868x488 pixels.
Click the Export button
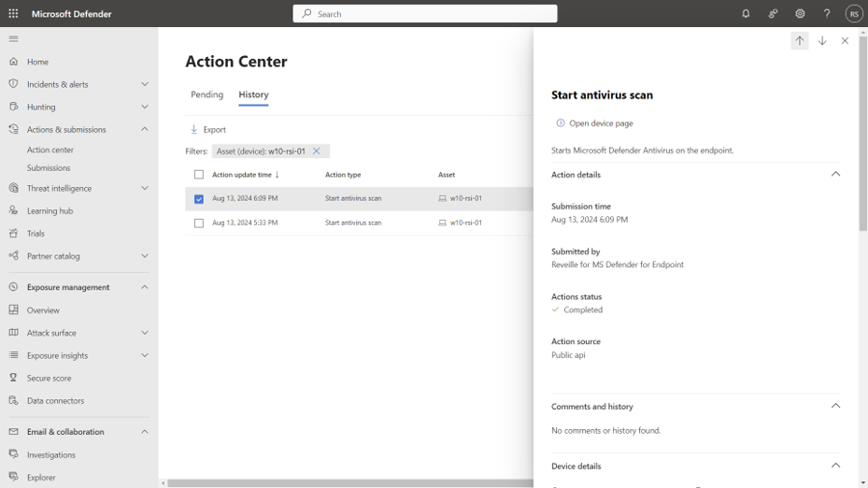pos(208,129)
